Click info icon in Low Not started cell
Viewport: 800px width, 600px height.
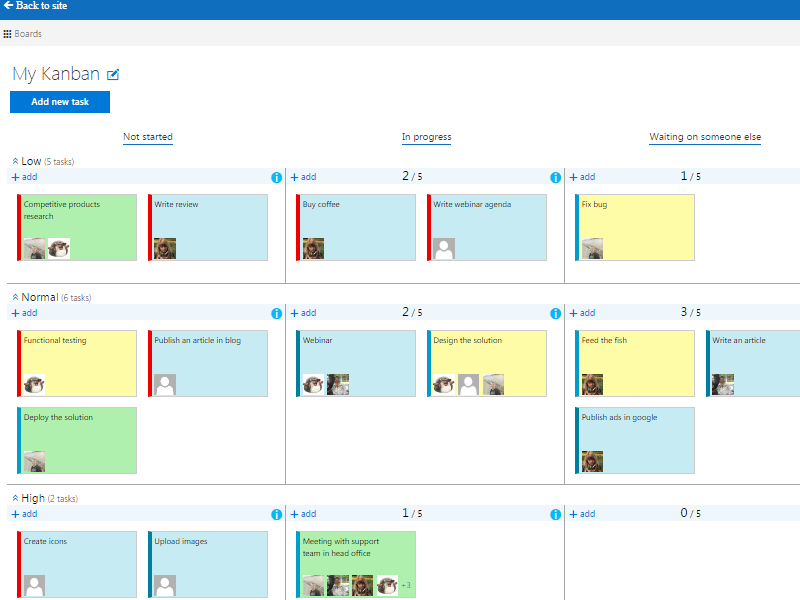[277, 177]
